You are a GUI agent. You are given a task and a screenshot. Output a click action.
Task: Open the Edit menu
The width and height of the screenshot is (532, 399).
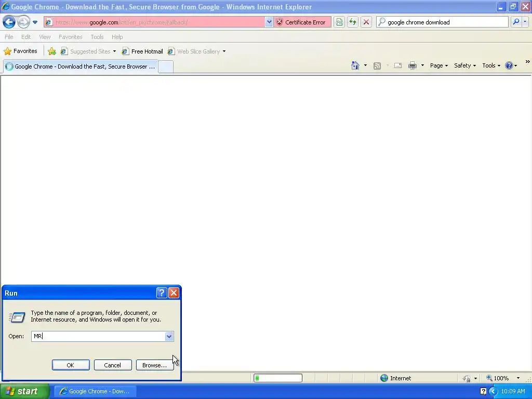[26, 37]
